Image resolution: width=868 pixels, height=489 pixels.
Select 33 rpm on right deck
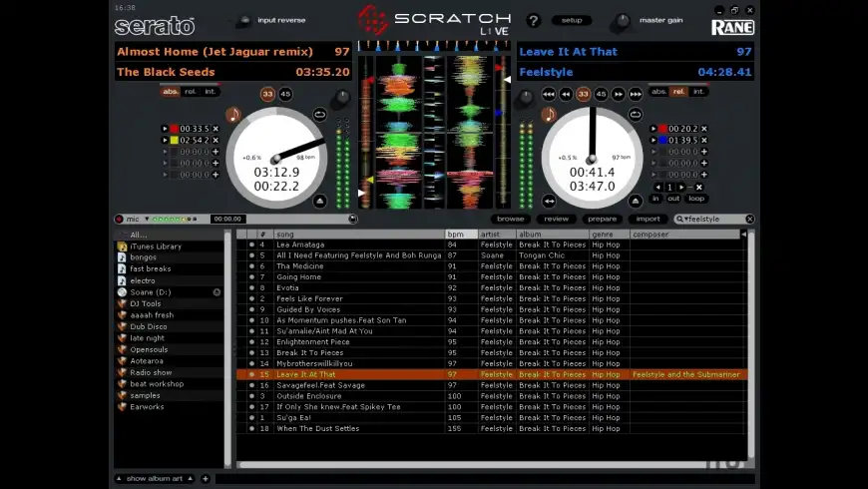click(583, 94)
